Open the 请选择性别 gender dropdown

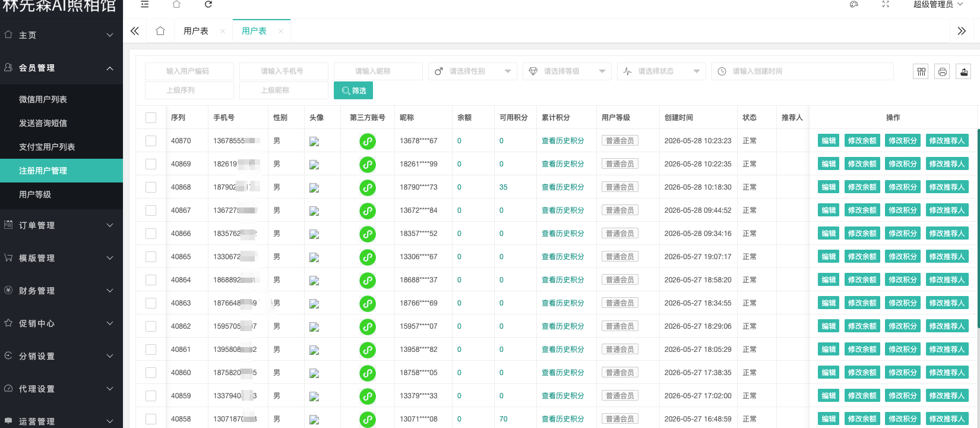click(473, 71)
